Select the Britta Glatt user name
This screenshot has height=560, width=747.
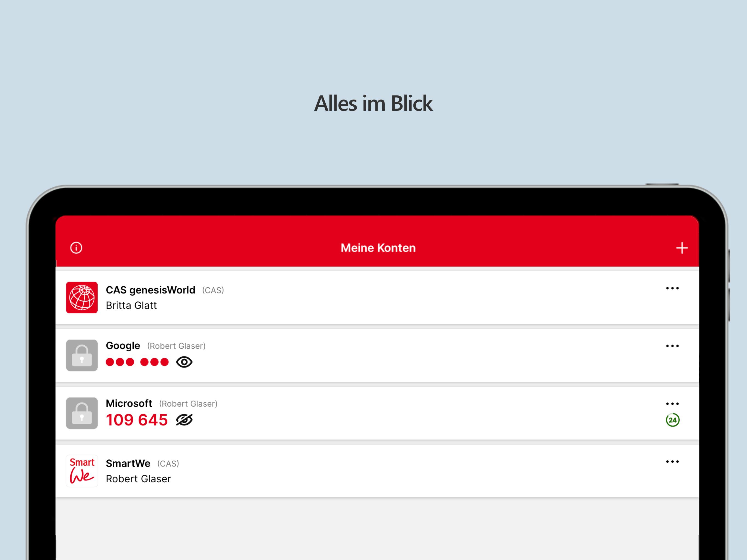click(x=131, y=305)
